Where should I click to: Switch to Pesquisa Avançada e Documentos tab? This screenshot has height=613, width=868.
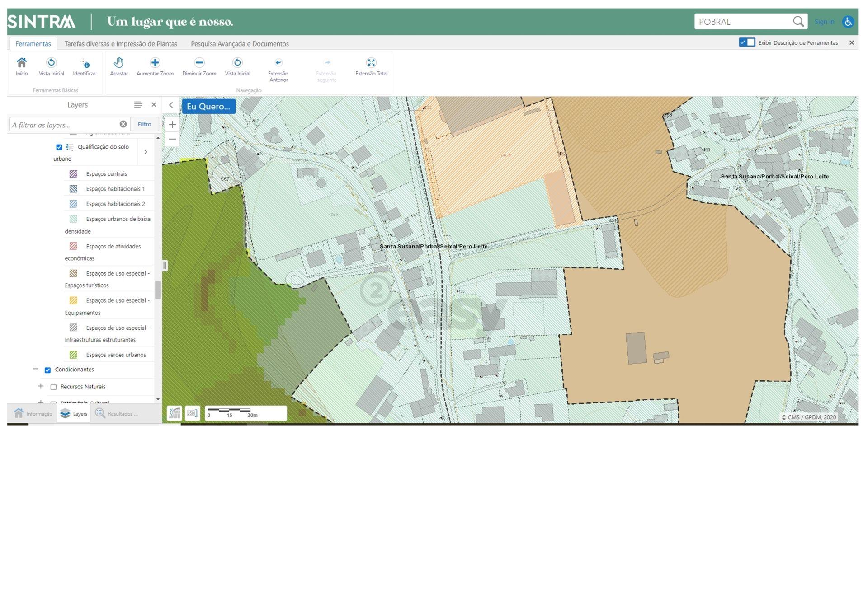coord(240,44)
